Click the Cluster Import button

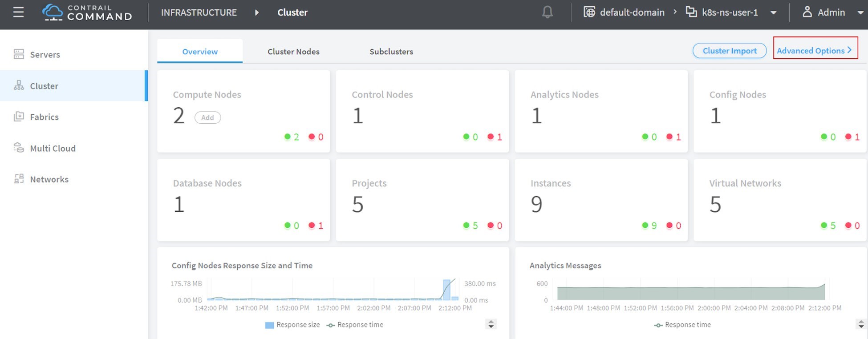[x=730, y=51]
